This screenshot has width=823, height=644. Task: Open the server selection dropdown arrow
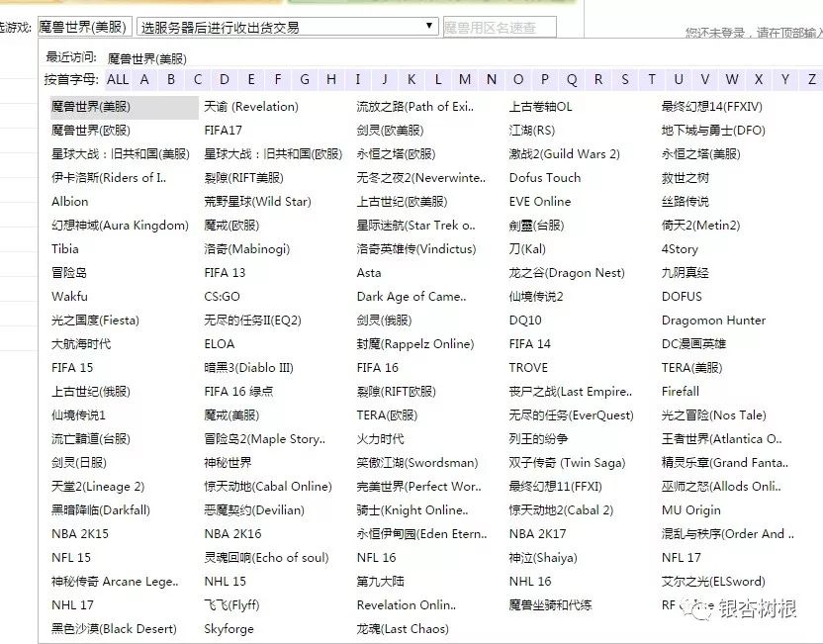coord(429,27)
